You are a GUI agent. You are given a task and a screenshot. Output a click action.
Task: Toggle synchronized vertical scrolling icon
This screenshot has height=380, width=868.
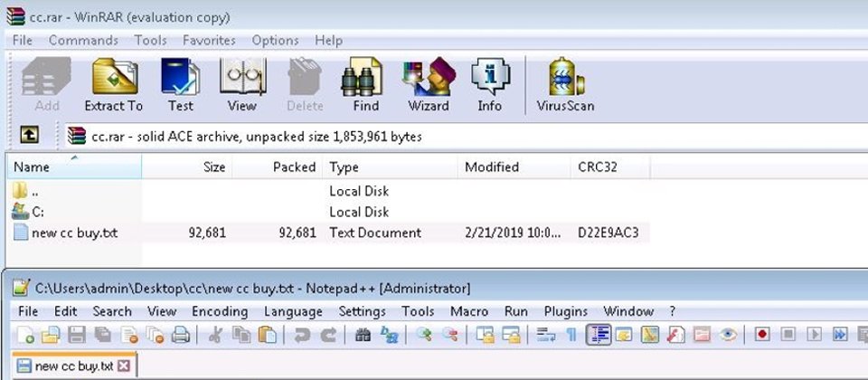coord(486,335)
